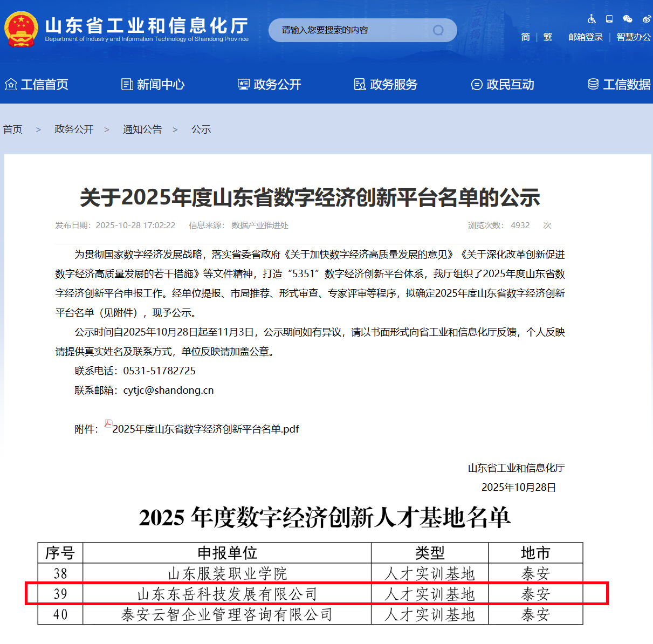Click the national emblem logo
Viewport: 653px width, 644px height.
coord(21,30)
